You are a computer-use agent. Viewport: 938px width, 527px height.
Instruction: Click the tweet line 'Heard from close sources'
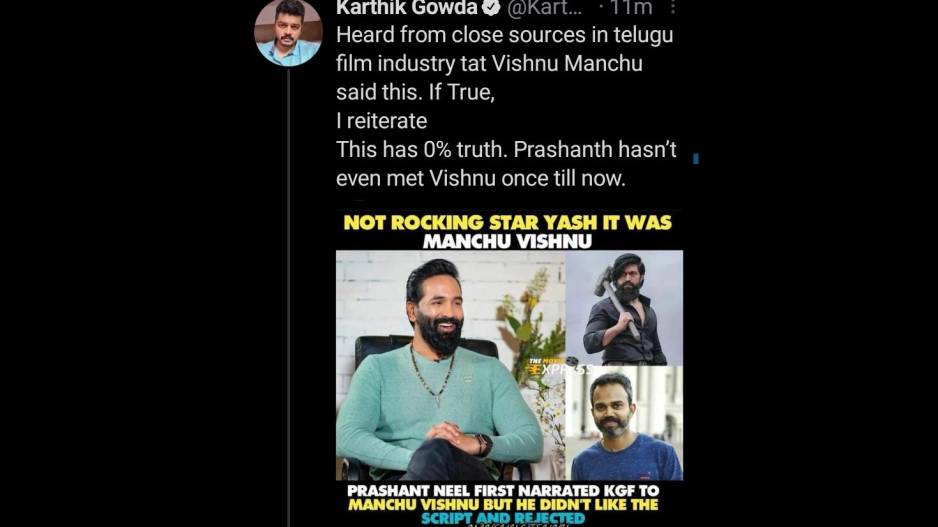[x=504, y=35]
